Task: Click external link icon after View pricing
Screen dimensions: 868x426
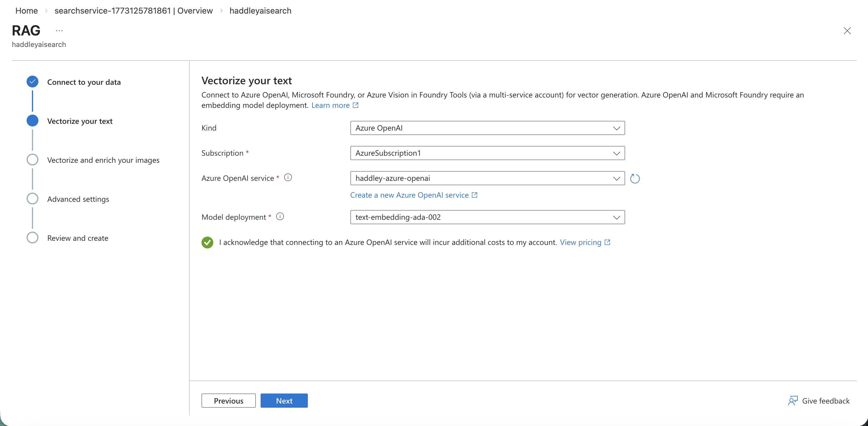Action: pyautogui.click(x=607, y=242)
